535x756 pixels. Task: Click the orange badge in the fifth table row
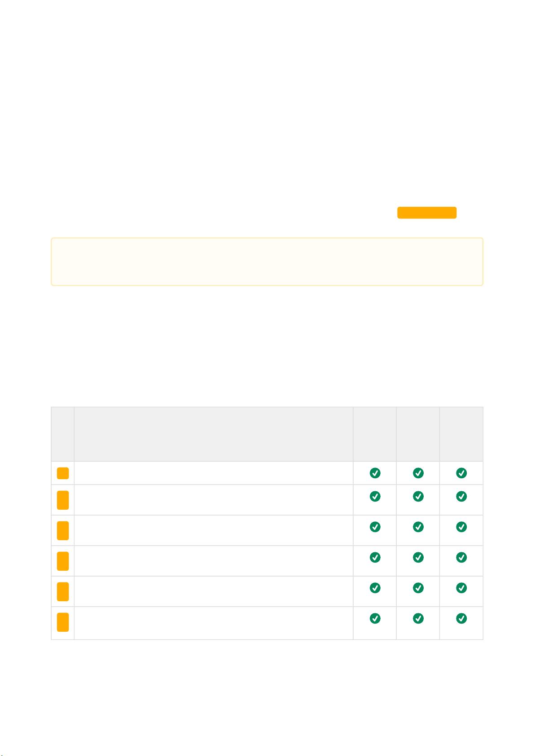[x=63, y=591]
